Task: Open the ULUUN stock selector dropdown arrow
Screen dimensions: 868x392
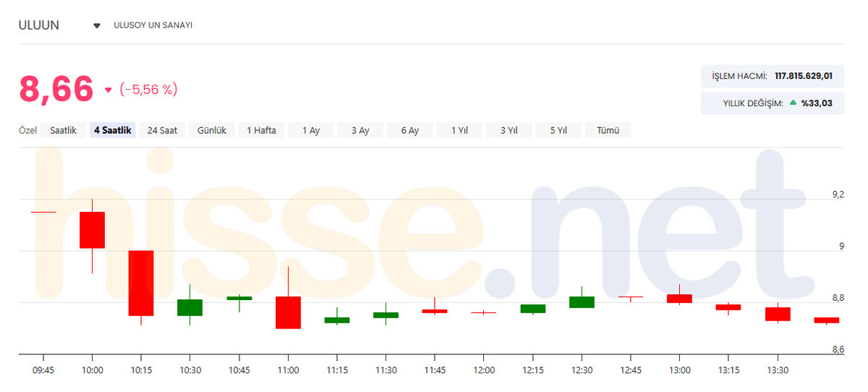Action: pos(97,26)
